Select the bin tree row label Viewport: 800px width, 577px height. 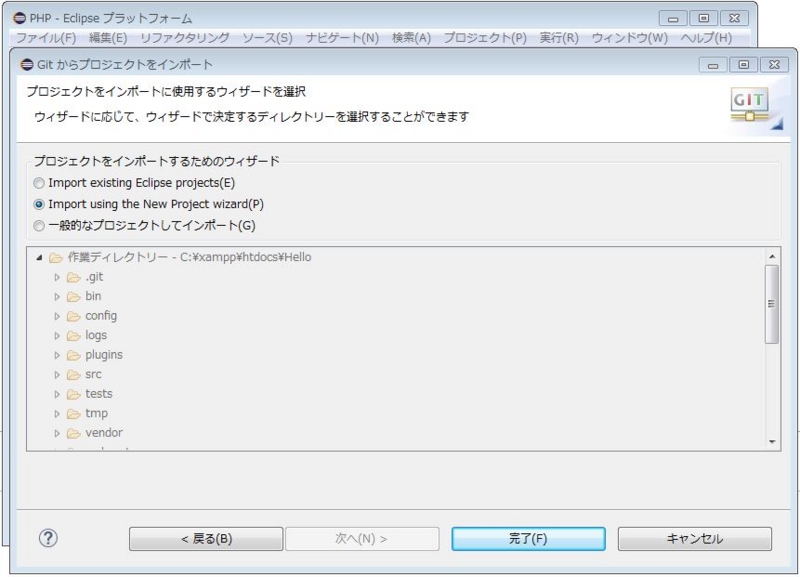pos(93,296)
